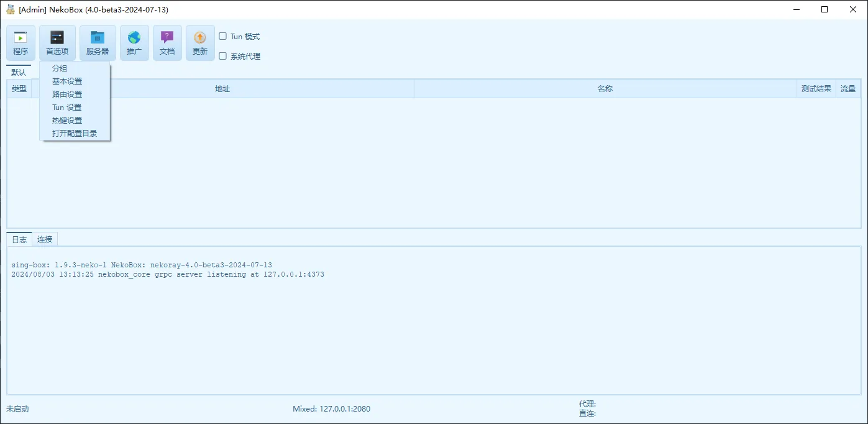Viewport: 868px width, 424px height.
Task: Switch to the 默认 group tab
Action: (x=19, y=72)
